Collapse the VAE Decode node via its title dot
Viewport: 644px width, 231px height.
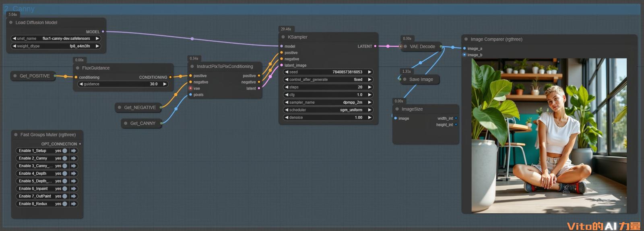point(405,46)
